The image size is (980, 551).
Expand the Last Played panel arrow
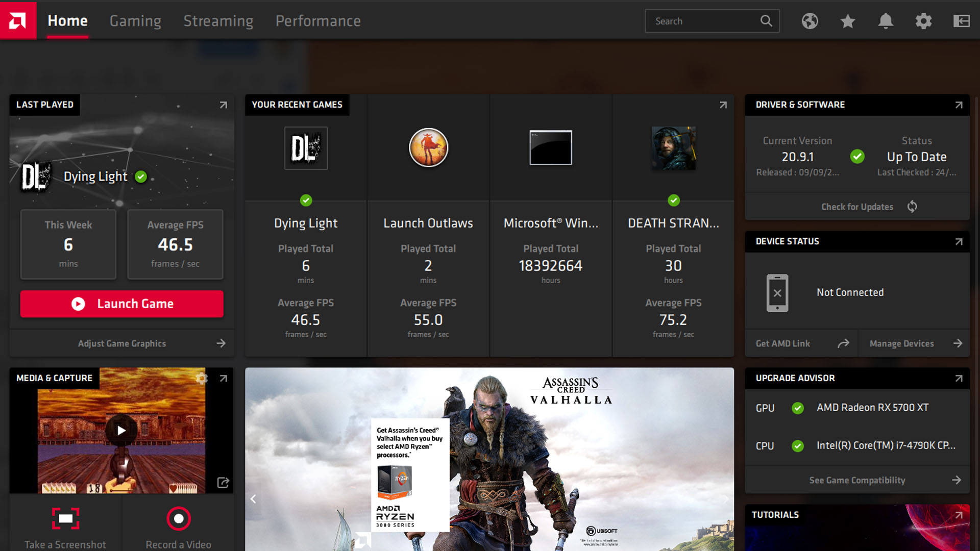tap(222, 104)
